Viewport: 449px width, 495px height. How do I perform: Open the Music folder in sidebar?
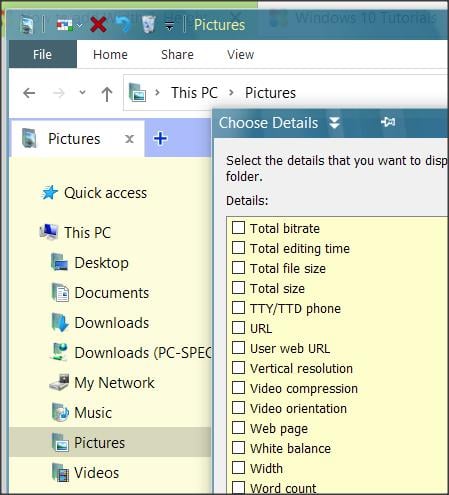93,413
